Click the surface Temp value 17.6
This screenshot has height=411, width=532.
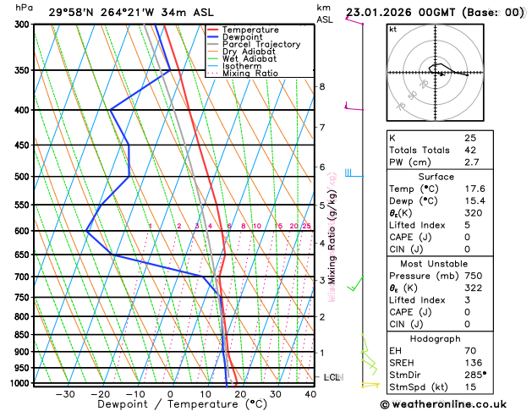pos(475,189)
